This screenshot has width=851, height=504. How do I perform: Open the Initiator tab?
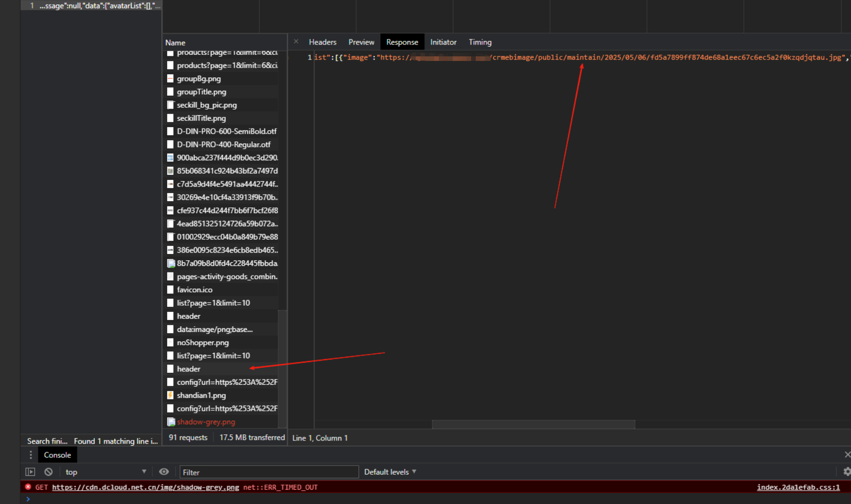click(x=443, y=42)
